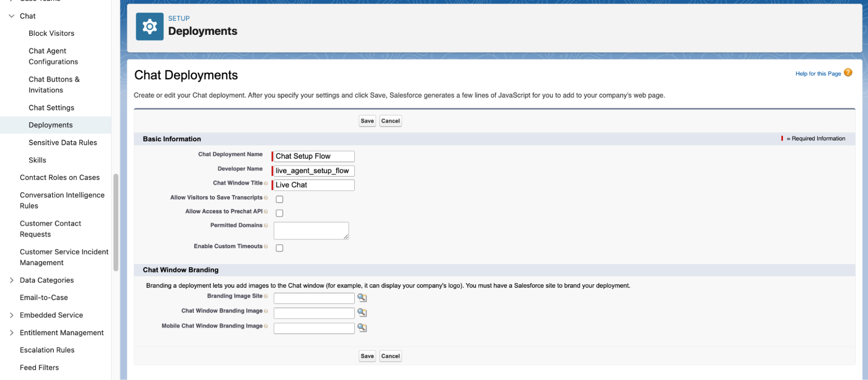The height and width of the screenshot is (380, 868).
Task: Click into the Chat Deployment Name field
Action: [x=314, y=156]
